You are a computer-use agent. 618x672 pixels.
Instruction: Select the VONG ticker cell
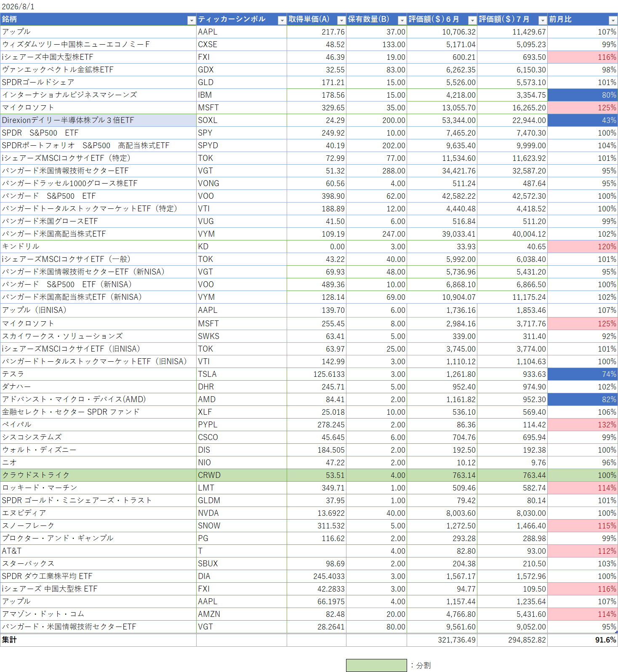[242, 183]
